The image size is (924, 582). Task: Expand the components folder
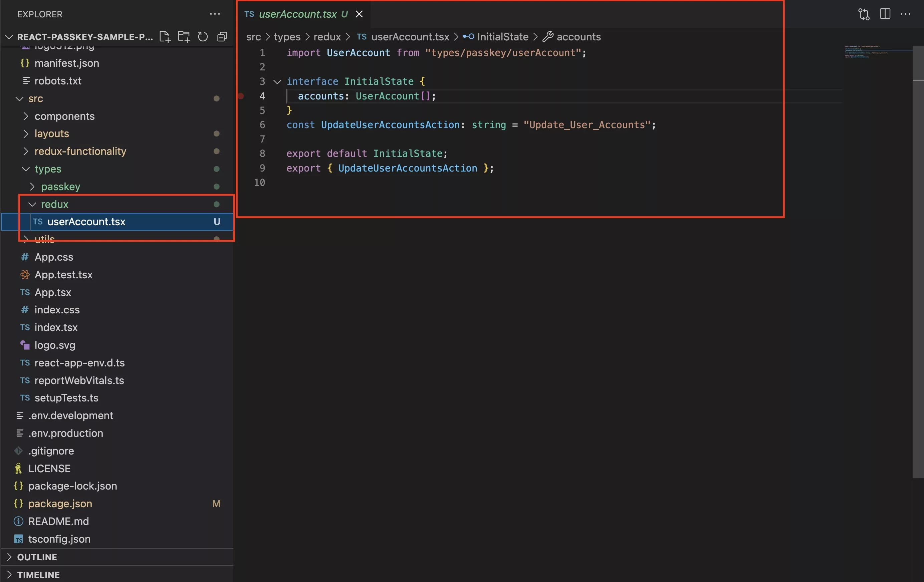point(25,116)
